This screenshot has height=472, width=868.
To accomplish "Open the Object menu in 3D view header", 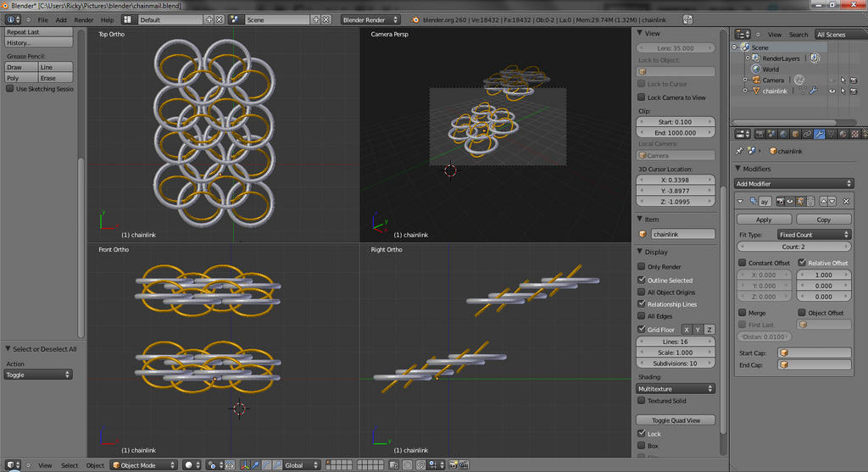I will (95, 465).
